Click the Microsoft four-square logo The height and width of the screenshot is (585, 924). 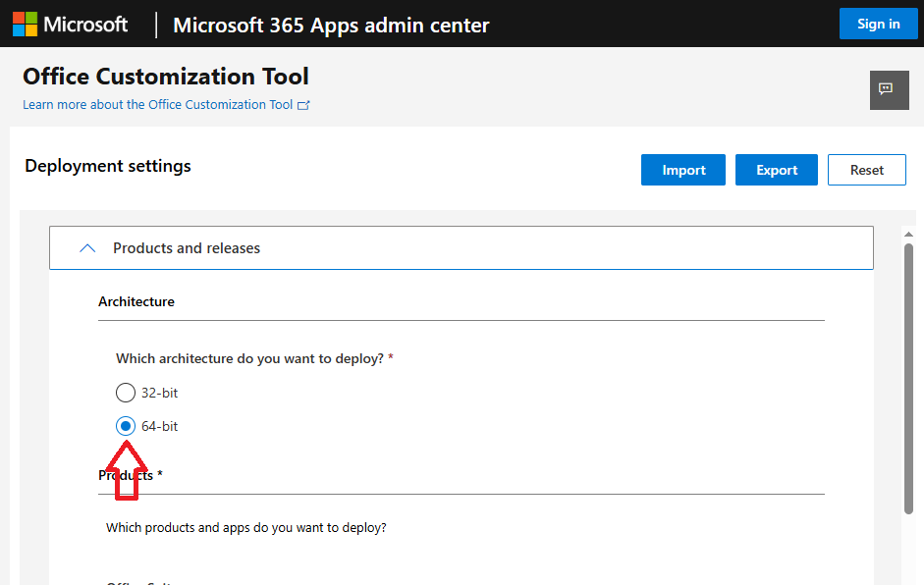tap(26, 24)
